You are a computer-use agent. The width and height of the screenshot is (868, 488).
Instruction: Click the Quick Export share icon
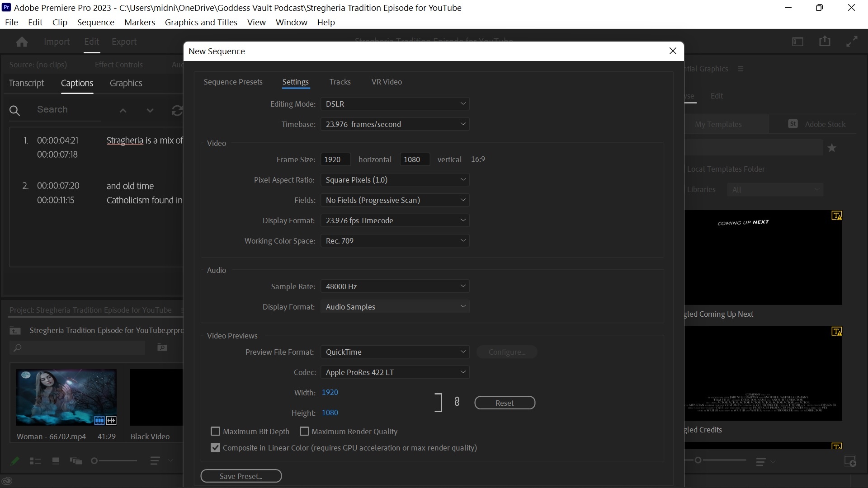825,42
